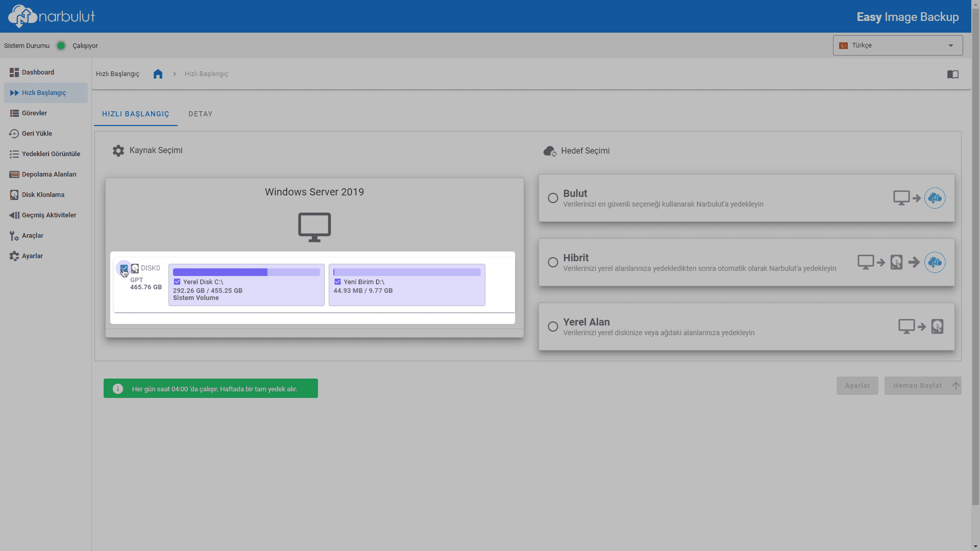The height and width of the screenshot is (551, 980).
Task: Open Depolama Alanları storage icon
Action: tap(14, 174)
